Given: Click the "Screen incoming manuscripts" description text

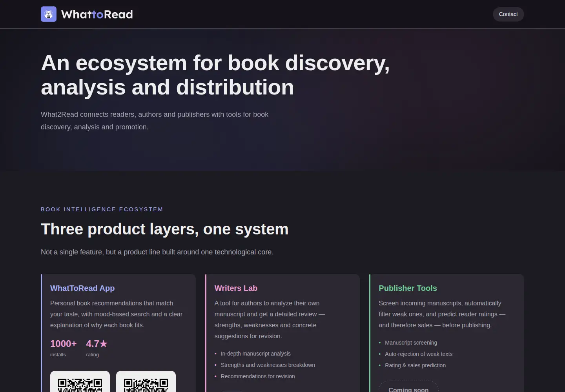Looking at the screenshot, I should [442, 314].
